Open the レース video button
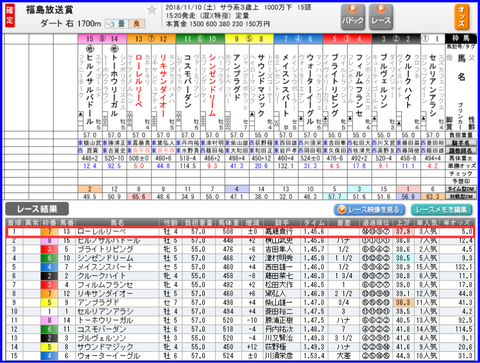Screen dimensions: 480x363 point(381,17)
